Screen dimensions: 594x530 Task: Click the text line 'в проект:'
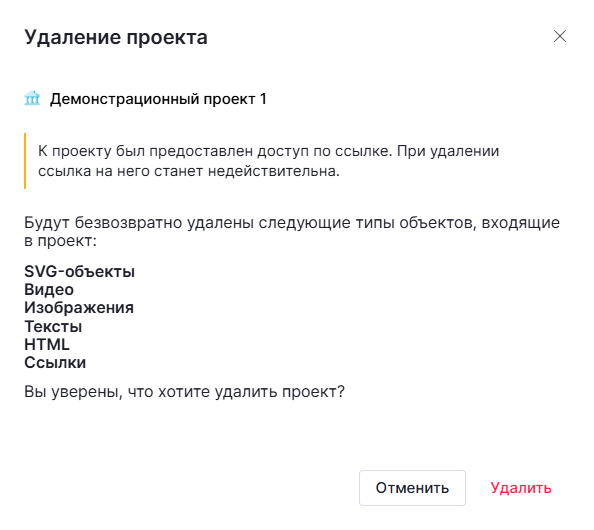click(x=61, y=241)
